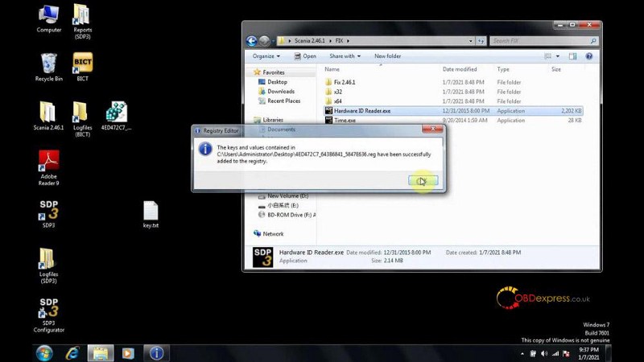Click the Forward arrow in Explorer
The image size is (644, 362).
click(265, 41)
